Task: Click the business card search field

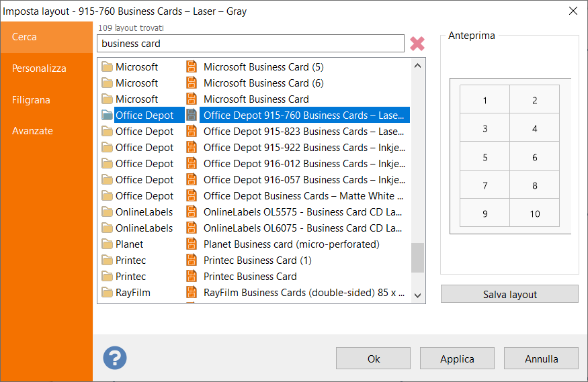Action: (251, 44)
